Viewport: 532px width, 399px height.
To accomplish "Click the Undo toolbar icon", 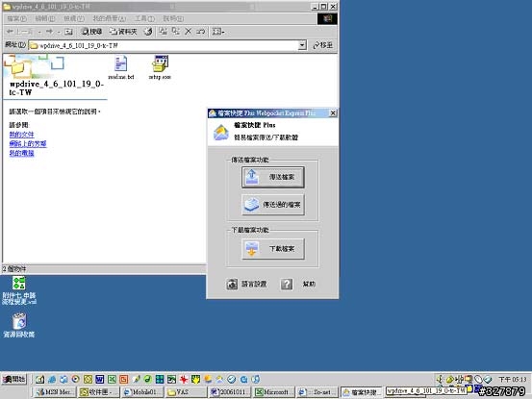I will [200, 32].
